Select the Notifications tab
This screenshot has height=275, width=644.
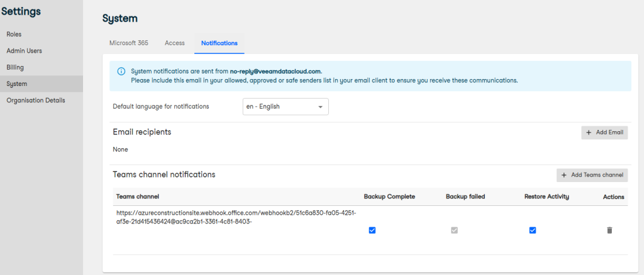pos(219,43)
